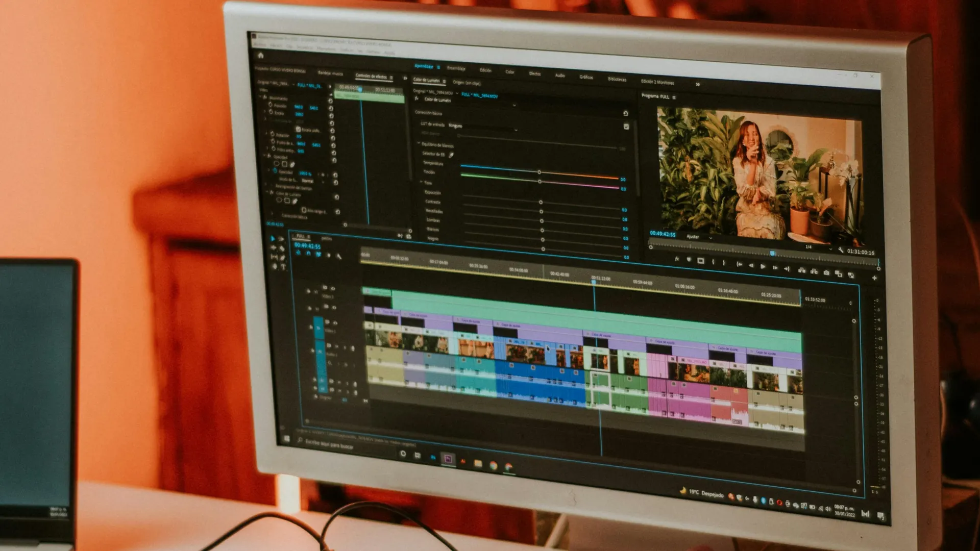Image resolution: width=980 pixels, height=551 pixels.
Task: Click the fx badge in the Program monitor
Action: point(677,259)
